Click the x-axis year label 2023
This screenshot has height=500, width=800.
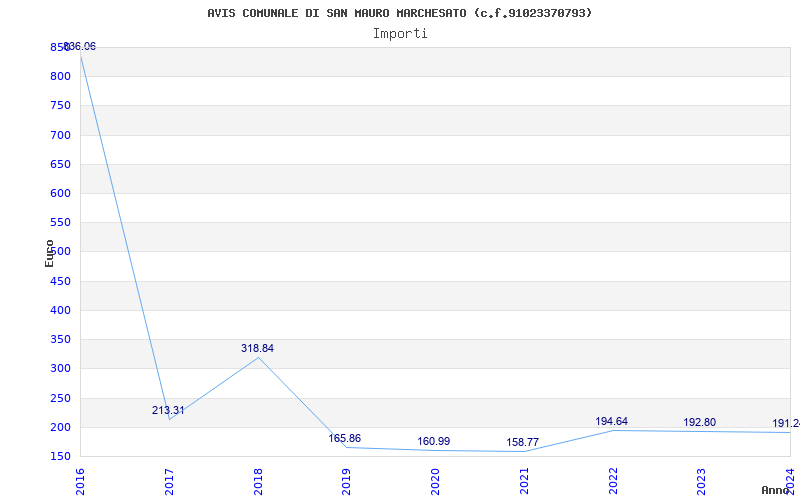pos(702,482)
